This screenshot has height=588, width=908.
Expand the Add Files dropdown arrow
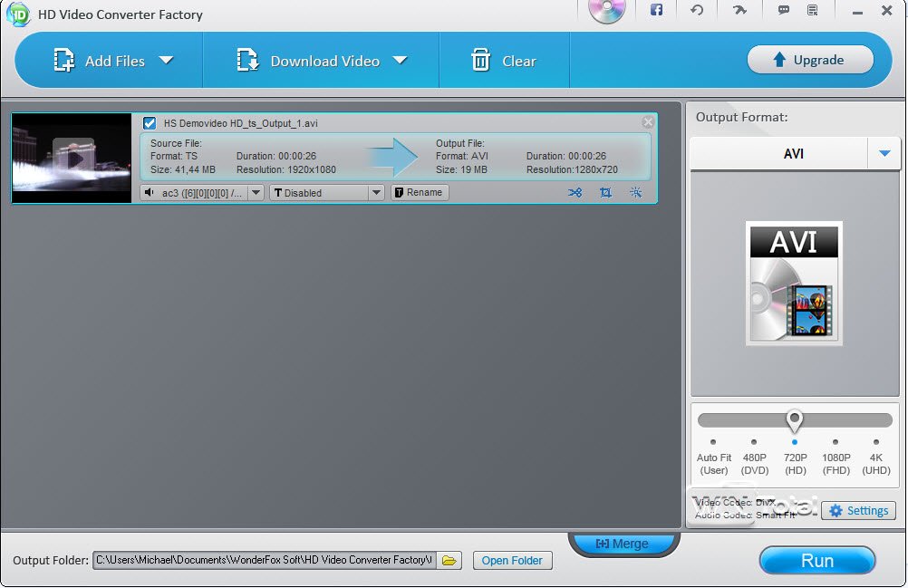166,60
